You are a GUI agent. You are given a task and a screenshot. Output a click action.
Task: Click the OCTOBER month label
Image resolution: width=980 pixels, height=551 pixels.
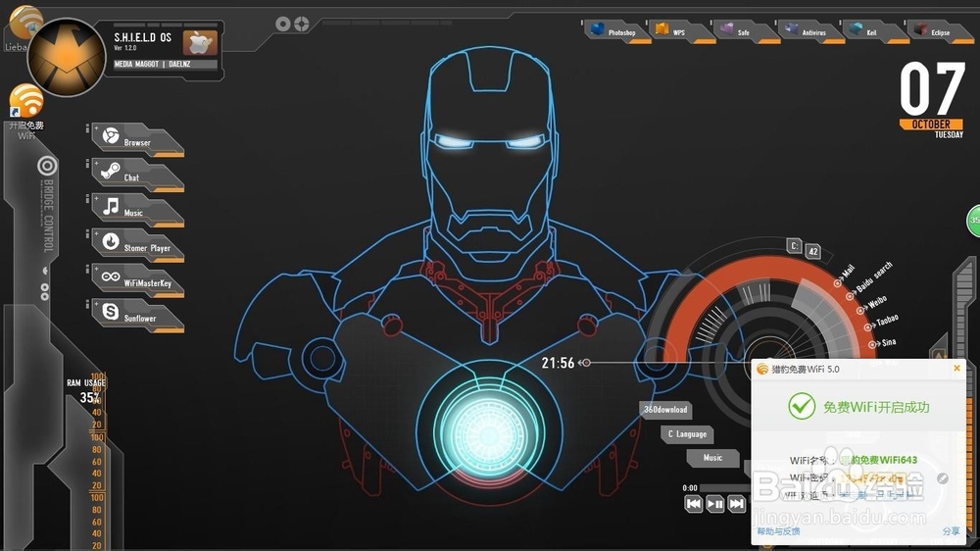931,125
